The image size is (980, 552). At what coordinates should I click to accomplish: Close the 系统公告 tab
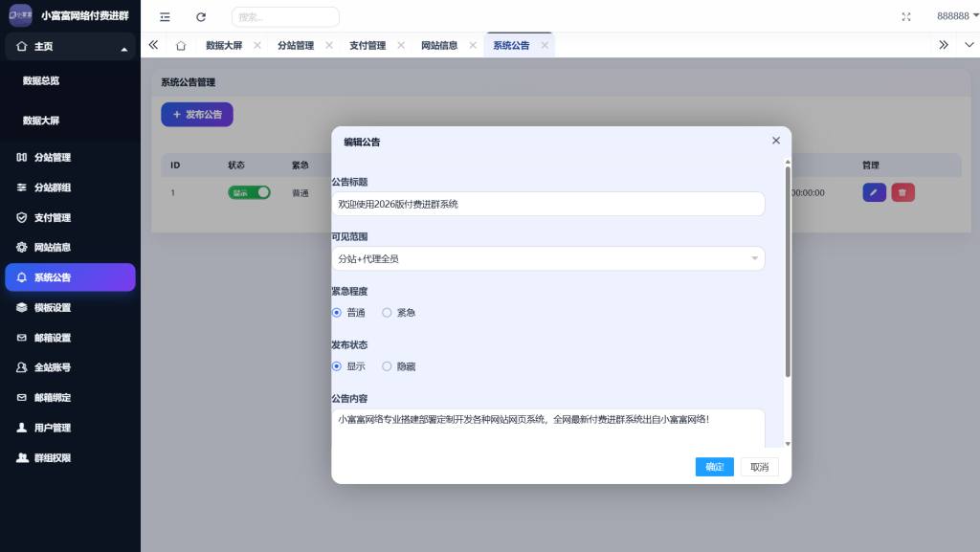(x=545, y=45)
